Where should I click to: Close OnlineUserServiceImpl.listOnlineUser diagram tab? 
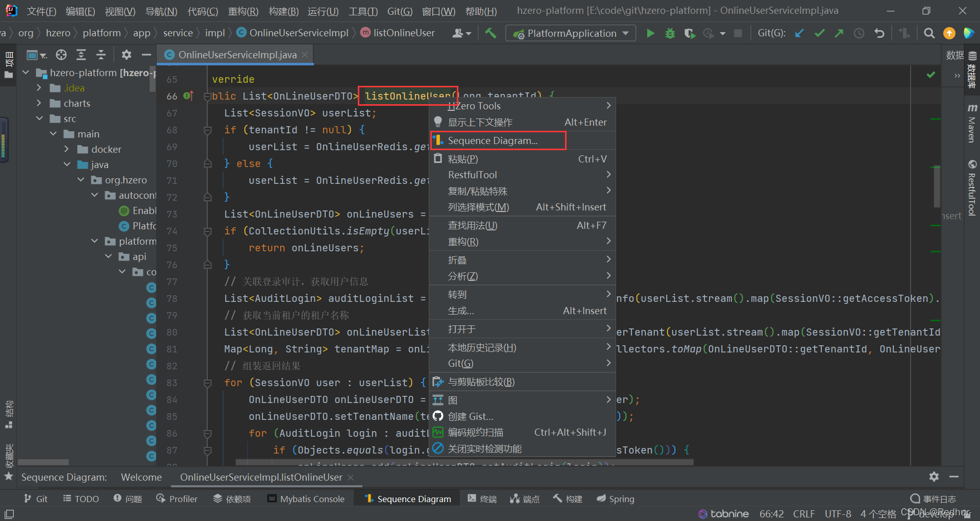pos(351,477)
